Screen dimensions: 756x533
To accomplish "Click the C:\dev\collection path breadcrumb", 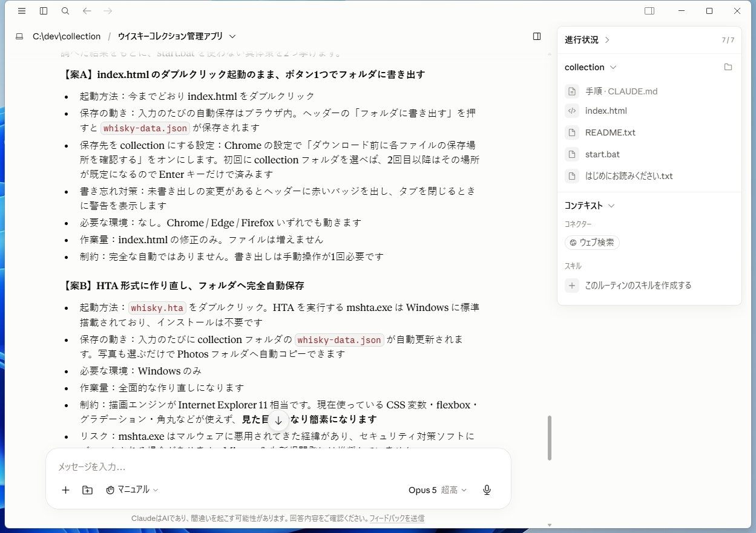I will (67, 36).
